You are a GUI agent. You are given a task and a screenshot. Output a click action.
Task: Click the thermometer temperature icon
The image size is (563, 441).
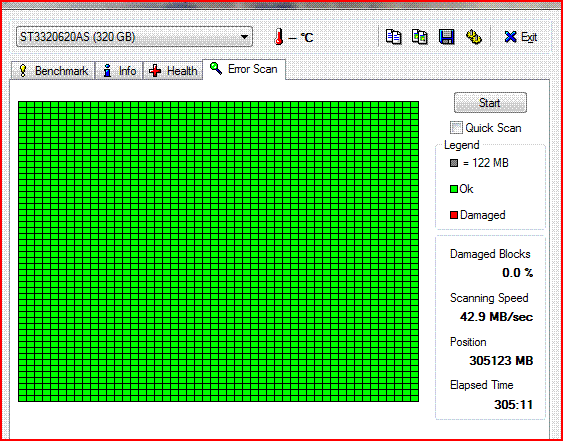[279, 37]
